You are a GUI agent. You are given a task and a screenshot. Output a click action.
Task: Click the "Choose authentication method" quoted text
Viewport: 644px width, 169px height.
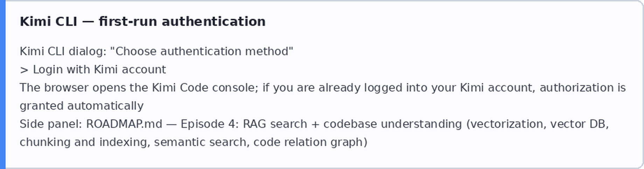(202, 51)
